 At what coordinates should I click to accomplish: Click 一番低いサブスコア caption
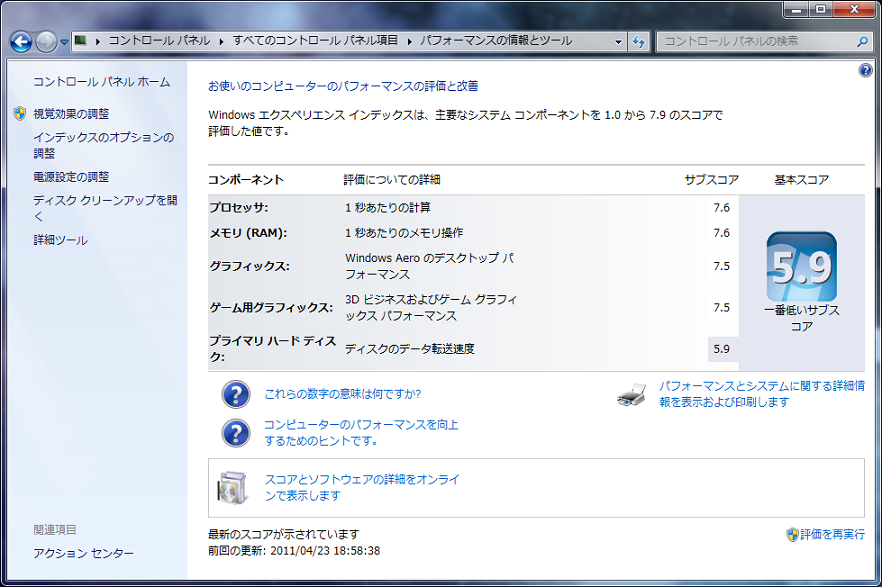[802, 318]
